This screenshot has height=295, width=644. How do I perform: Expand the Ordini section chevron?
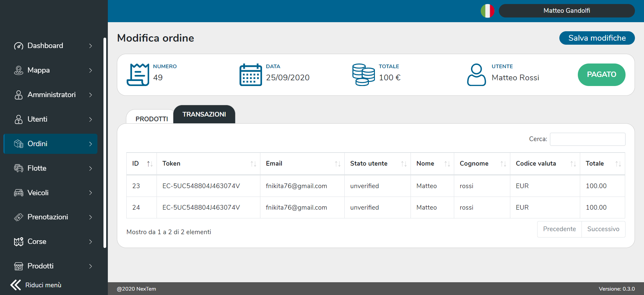pyautogui.click(x=90, y=144)
